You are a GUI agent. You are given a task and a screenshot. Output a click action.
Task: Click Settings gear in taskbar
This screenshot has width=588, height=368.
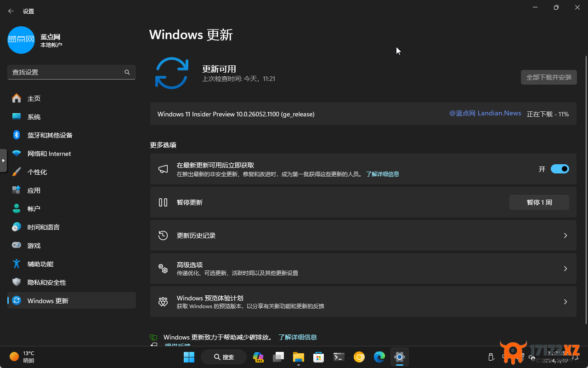[400, 357]
